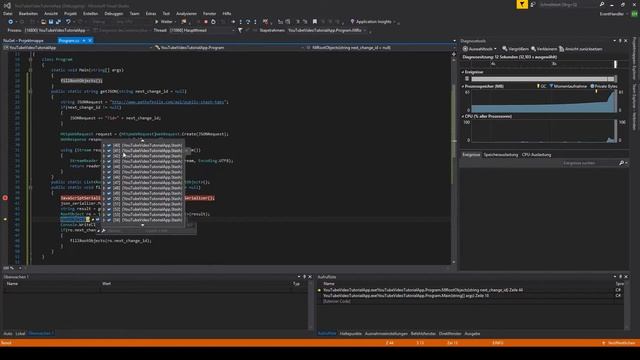This screenshot has height=360, width=640.
Task: Click the timeline end marker in Diagnosetools
Action: point(616,64)
